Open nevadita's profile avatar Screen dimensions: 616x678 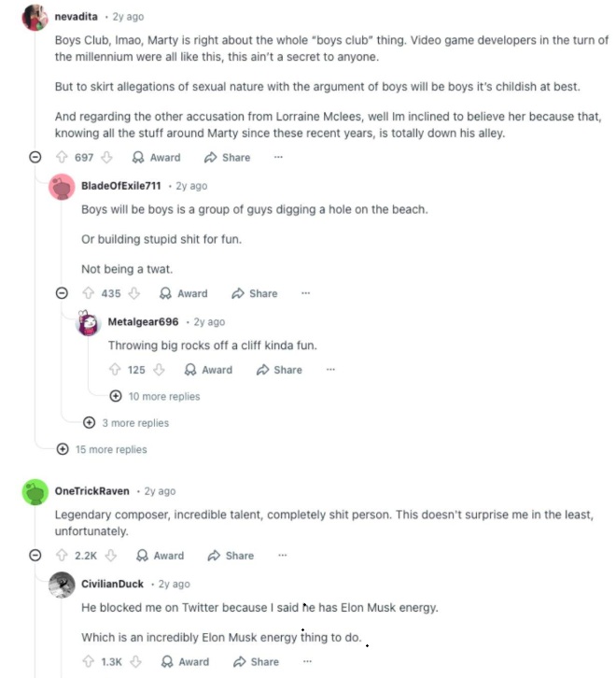[35, 18]
